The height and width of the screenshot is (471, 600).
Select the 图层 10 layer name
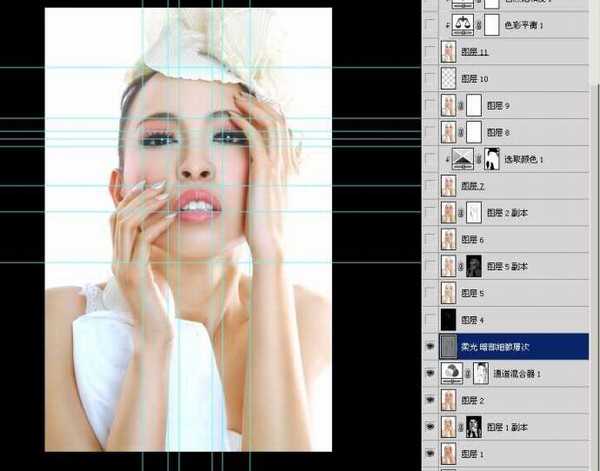[477, 78]
